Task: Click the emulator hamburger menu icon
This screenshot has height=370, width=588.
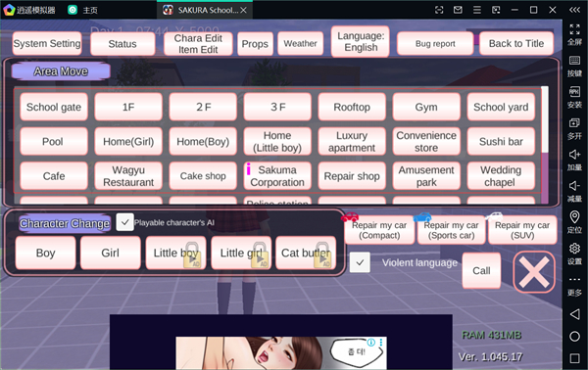Action: click(477, 10)
